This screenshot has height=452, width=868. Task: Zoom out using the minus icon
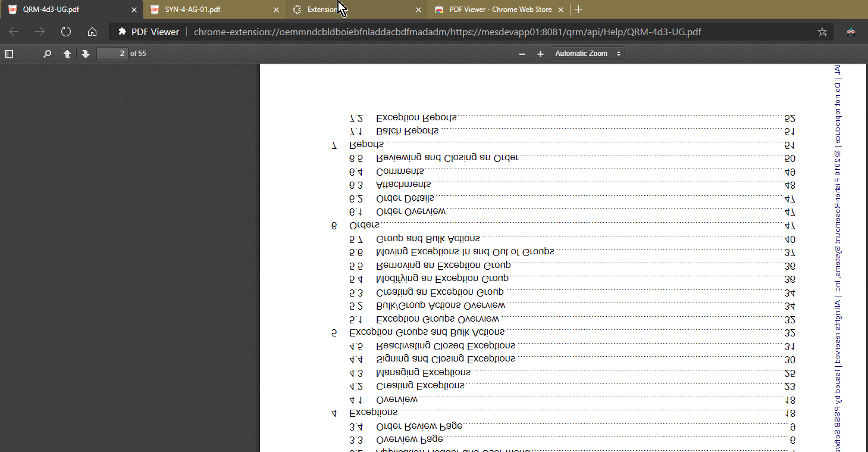pyautogui.click(x=522, y=54)
